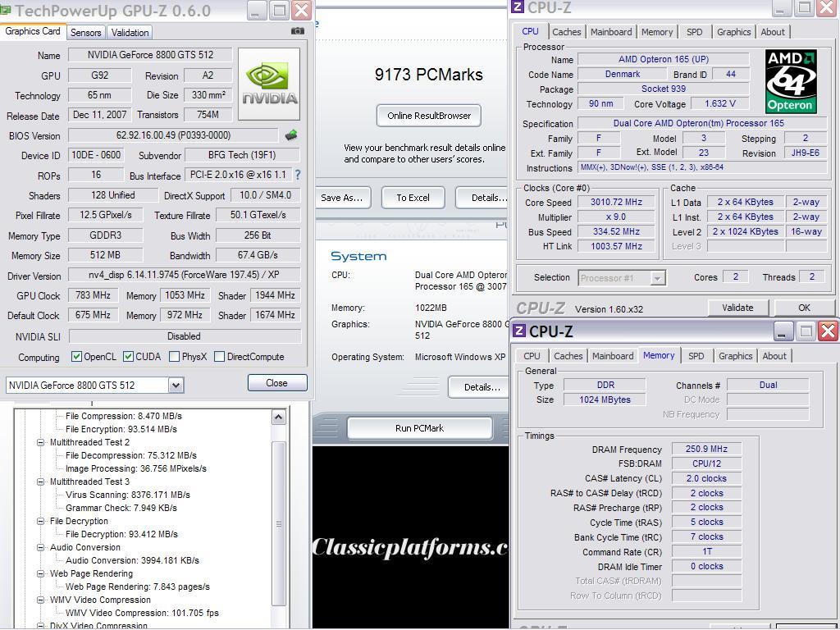Screen dimensions: 840x630
Task: Open Graphics tab in upper CPU-Z window
Action: (734, 32)
